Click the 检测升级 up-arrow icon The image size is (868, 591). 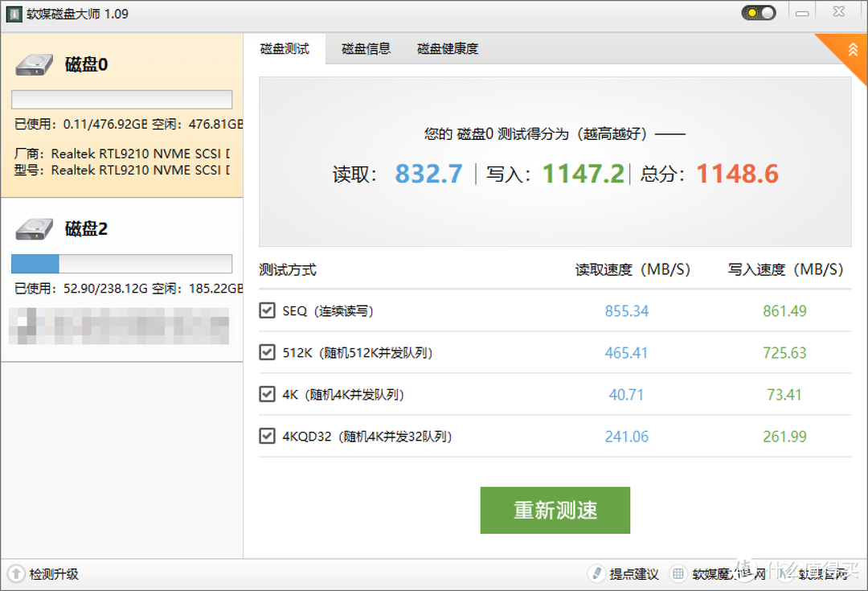coord(15,574)
